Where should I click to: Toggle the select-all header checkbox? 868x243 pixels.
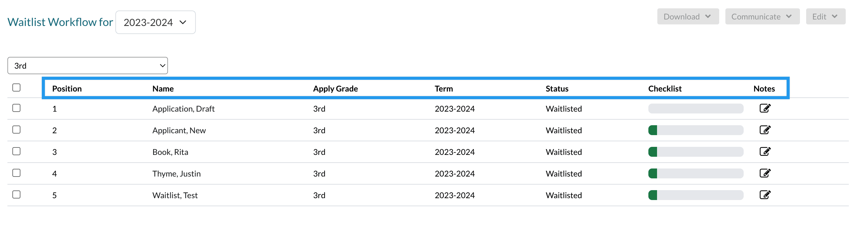pos(16,87)
